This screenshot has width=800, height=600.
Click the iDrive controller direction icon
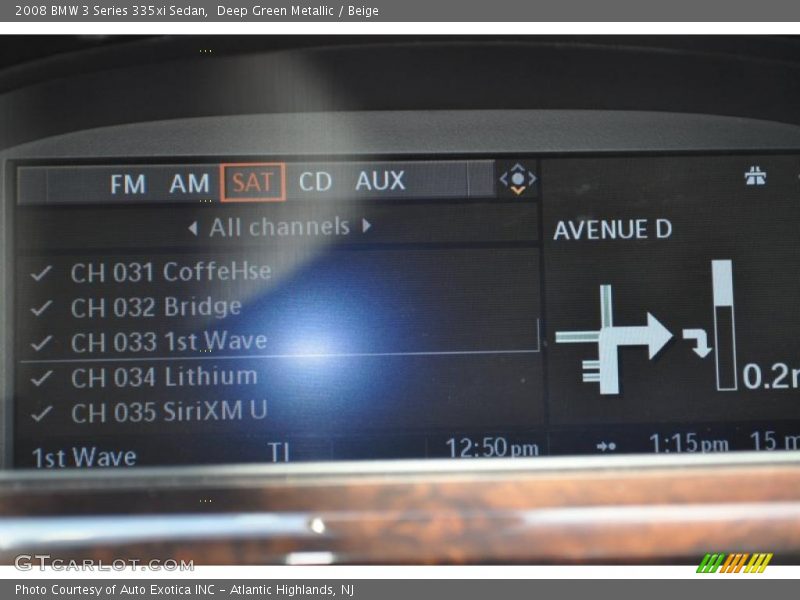tap(517, 179)
